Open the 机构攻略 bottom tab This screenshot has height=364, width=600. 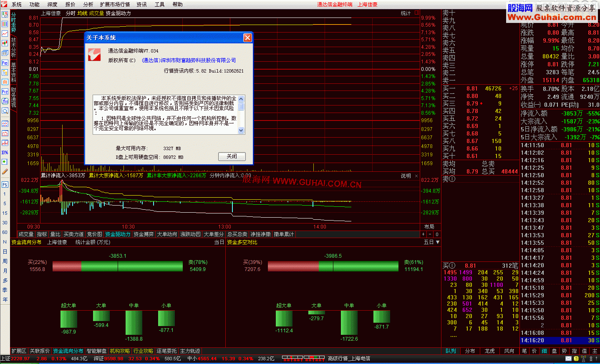[120, 351]
